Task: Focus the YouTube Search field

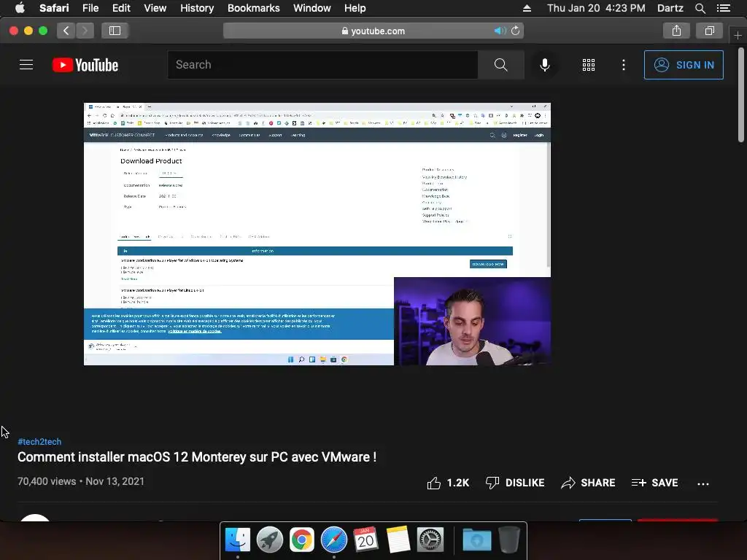Action: pyautogui.click(x=322, y=65)
